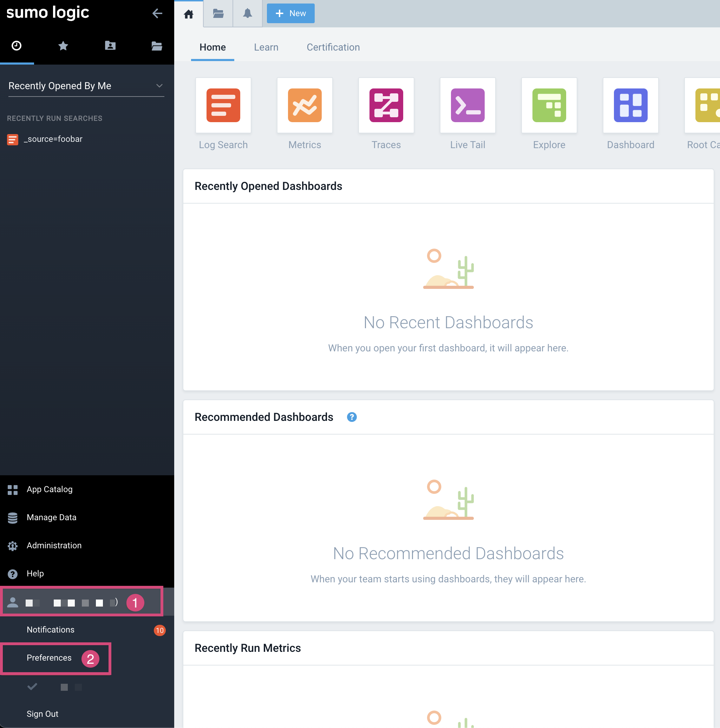Click the + New button
720x728 pixels.
tap(291, 14)
